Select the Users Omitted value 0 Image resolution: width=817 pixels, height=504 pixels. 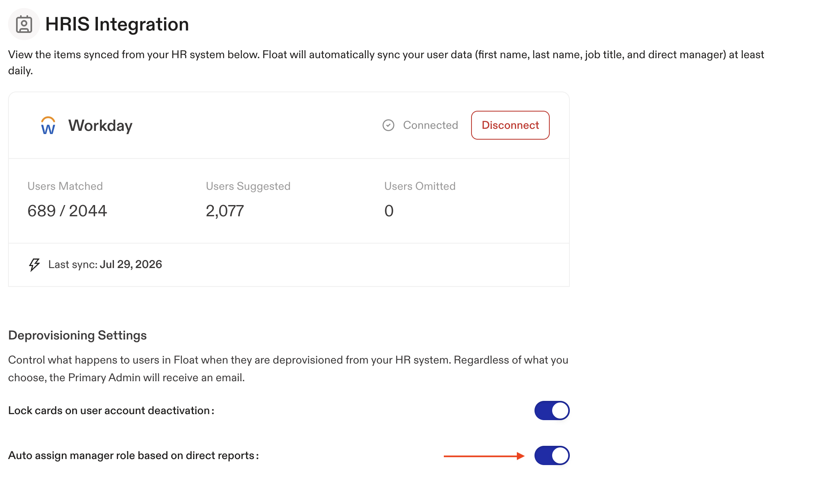pyautogui.click(x=389, y=211)
